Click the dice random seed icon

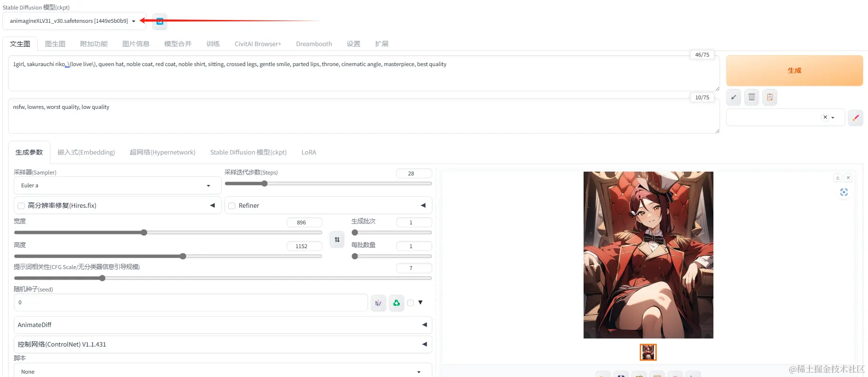[378, 302]
